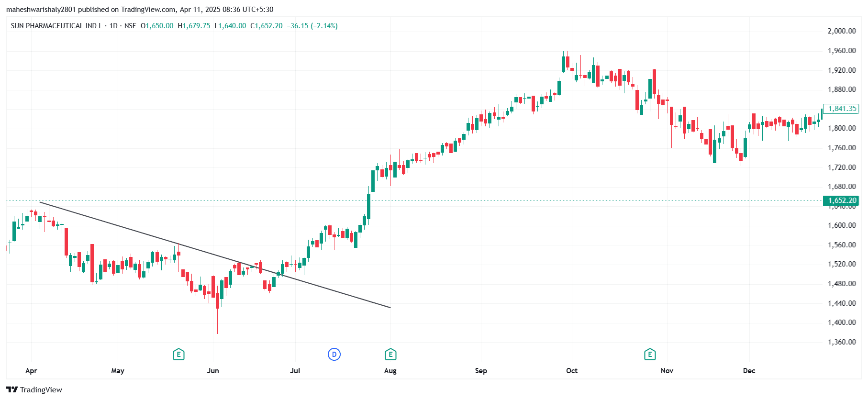This screenshot has width=868, height=400.
Task: Click the Apr label on time axis
Action: point(31,371)
